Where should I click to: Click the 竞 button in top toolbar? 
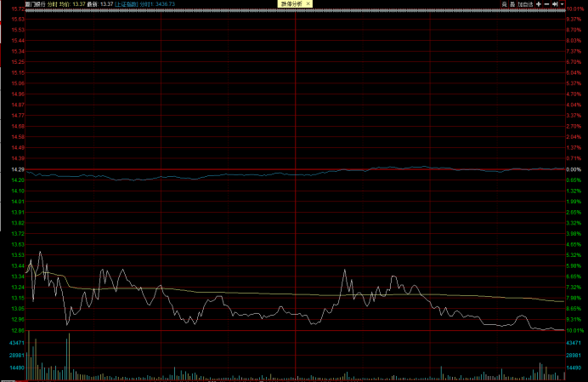pyautogui.click(x=505, y=4)
